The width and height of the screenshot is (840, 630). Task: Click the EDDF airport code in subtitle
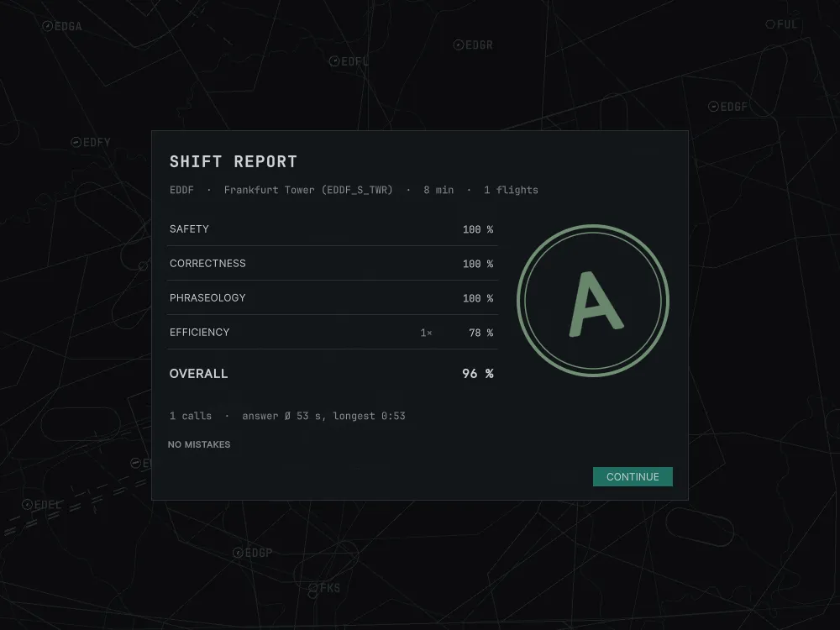(181, 190)
